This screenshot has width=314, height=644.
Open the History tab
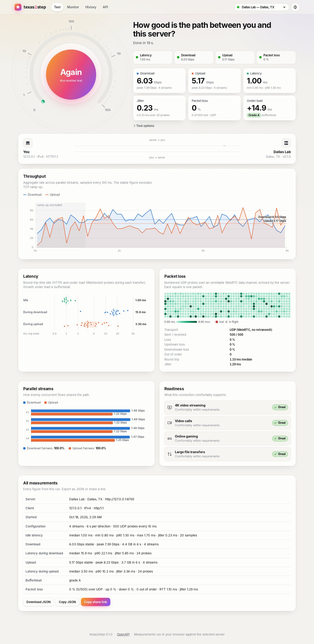point(91,7)
